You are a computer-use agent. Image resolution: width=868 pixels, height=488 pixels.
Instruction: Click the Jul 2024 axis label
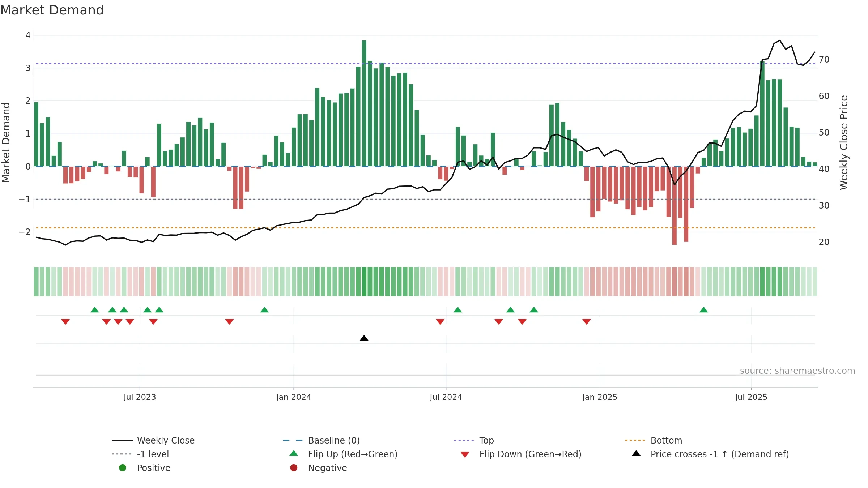(446, 397)
